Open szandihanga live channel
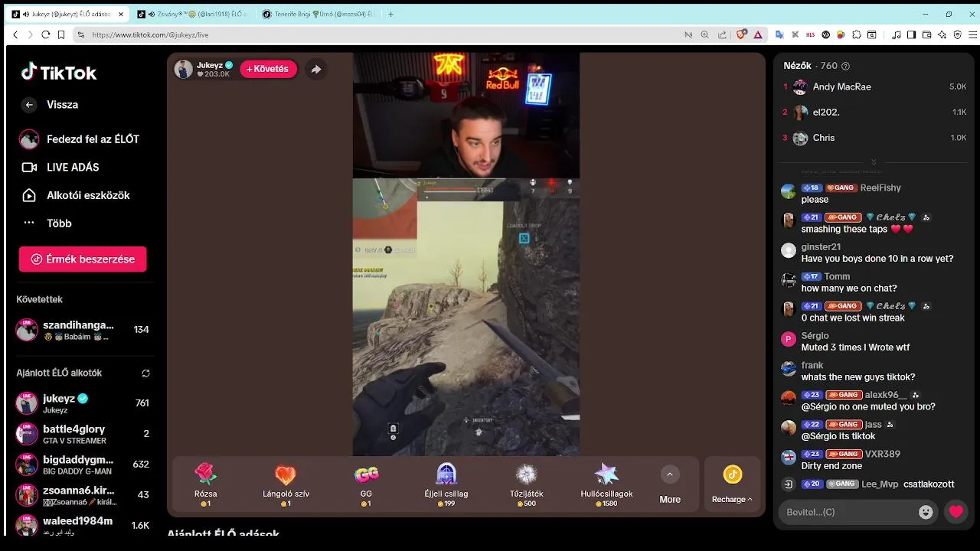 pyautogui.click(x=83, y=330)
